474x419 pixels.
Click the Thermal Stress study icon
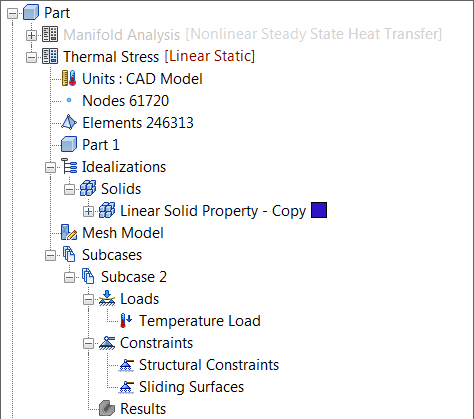(50, 56)
